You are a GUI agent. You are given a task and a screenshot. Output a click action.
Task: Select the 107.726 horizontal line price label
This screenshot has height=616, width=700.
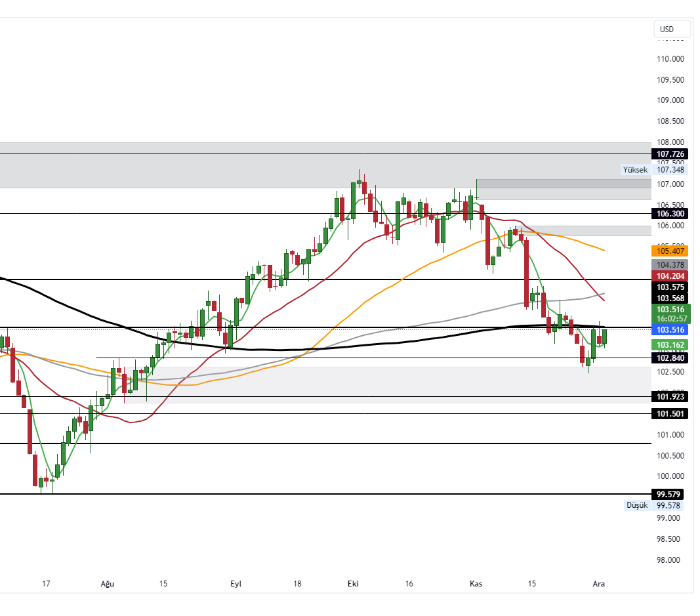tap(669, 154)
